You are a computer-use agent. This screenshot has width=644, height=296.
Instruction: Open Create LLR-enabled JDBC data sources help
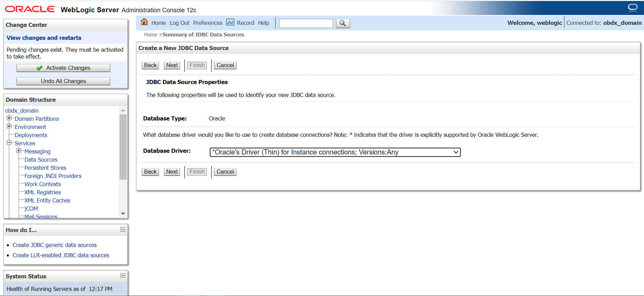point(61,255)
